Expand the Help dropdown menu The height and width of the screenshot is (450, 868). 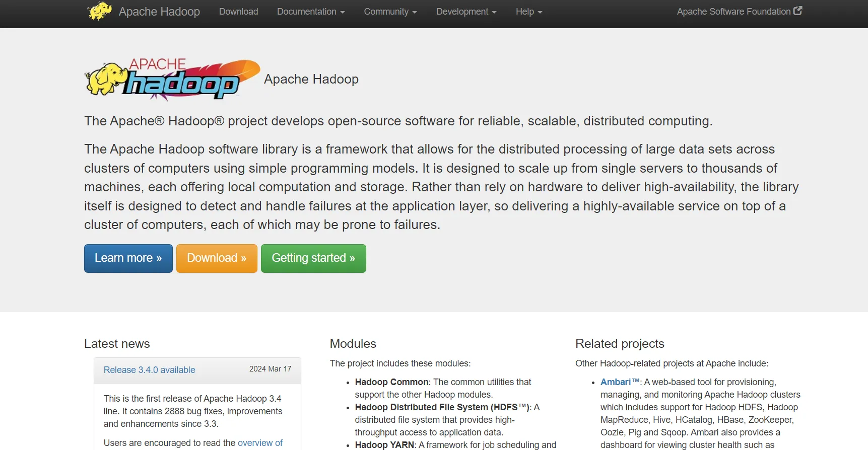(x=529, y=12)
